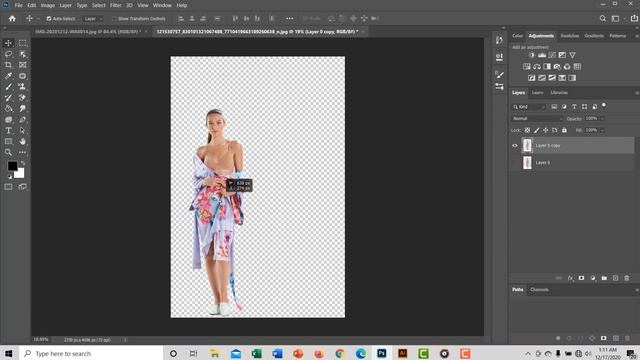Add an Invert adjustment

point(531,78)
